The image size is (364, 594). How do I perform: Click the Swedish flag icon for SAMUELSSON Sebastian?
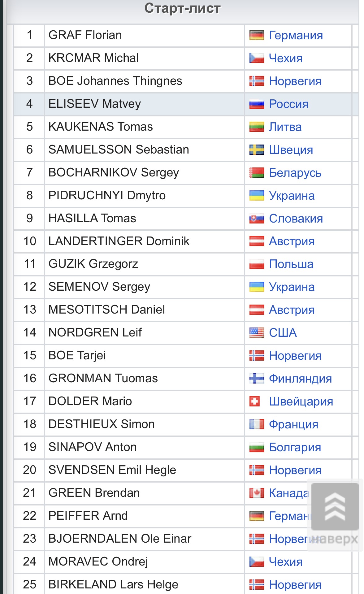click(257, 150)
